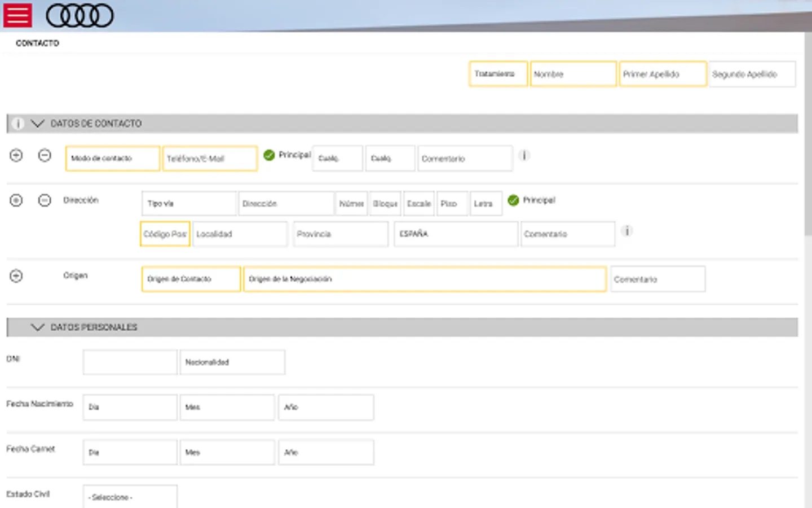Add a new contact mode row
The height and width of the screenshot is (508, 812).
click(x=16, y=155)
